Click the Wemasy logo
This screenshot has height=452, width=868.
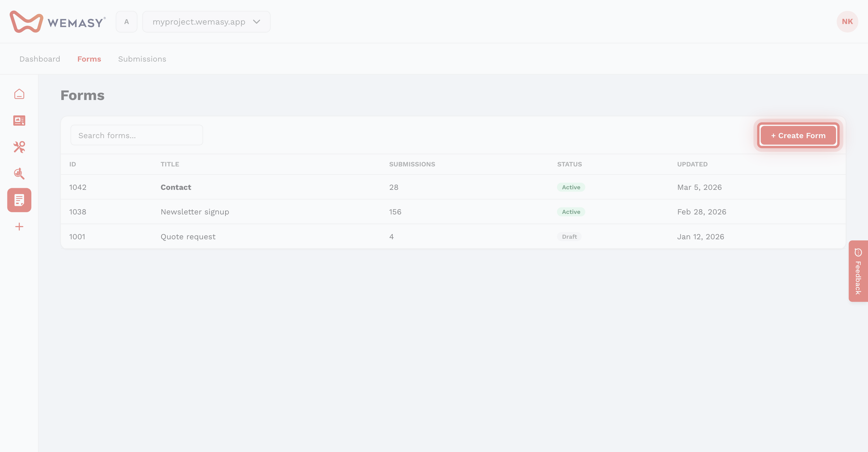58,22
